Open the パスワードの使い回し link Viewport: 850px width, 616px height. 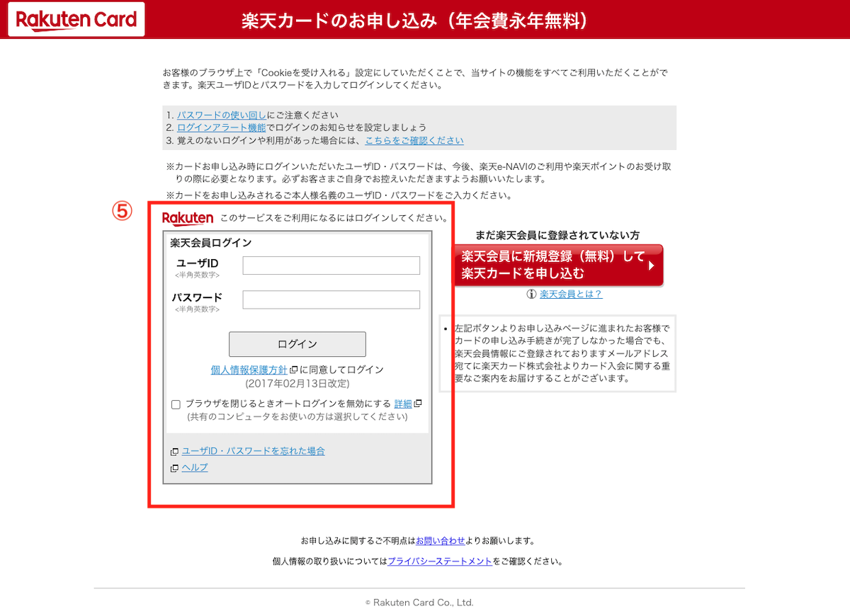[222, 115]
